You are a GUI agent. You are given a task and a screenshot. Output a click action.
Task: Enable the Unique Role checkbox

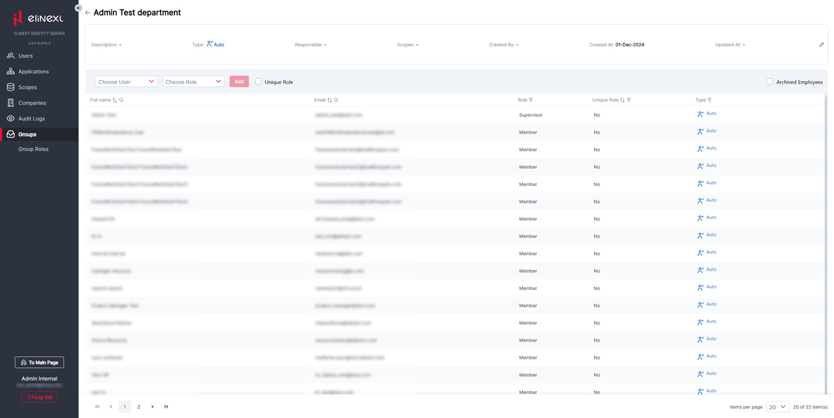tap(258, 82)
